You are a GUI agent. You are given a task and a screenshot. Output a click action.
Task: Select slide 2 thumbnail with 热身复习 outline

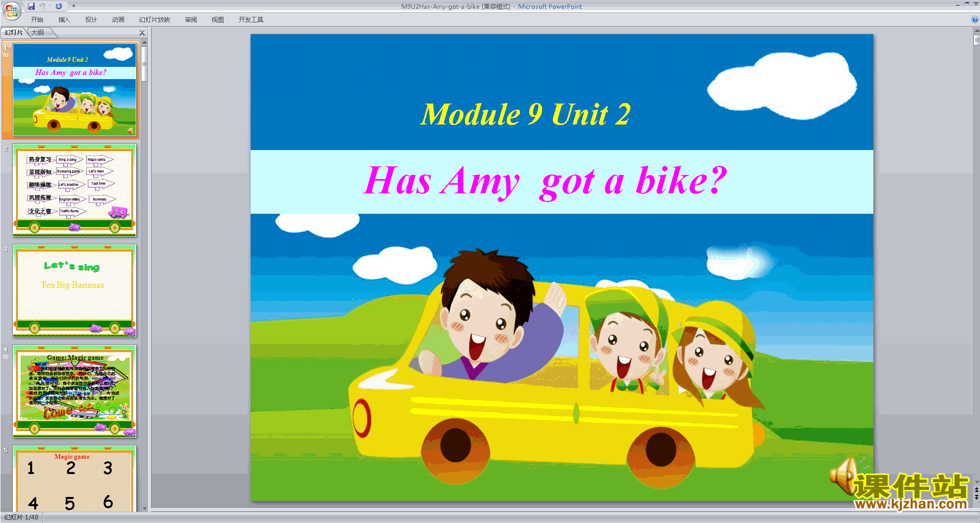(75, 190)
